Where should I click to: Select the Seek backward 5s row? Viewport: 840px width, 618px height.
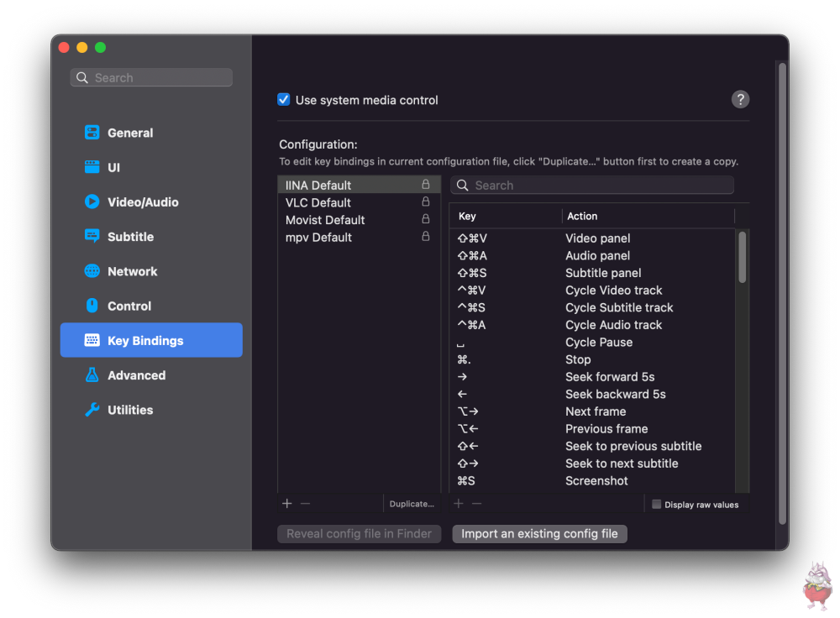coord(592,394)
